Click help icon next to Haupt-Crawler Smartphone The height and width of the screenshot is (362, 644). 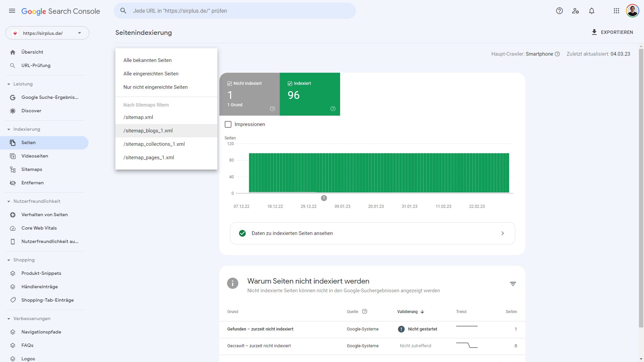click(557, 54)
